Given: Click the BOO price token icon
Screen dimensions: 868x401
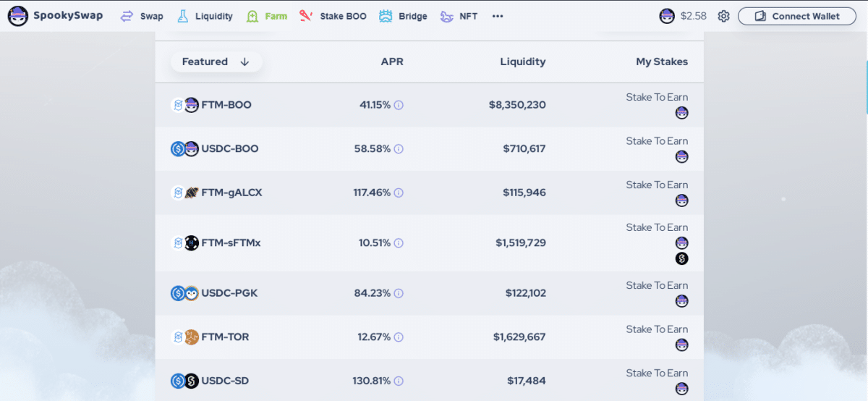Looking at the screenshot, I should point(667,16).
